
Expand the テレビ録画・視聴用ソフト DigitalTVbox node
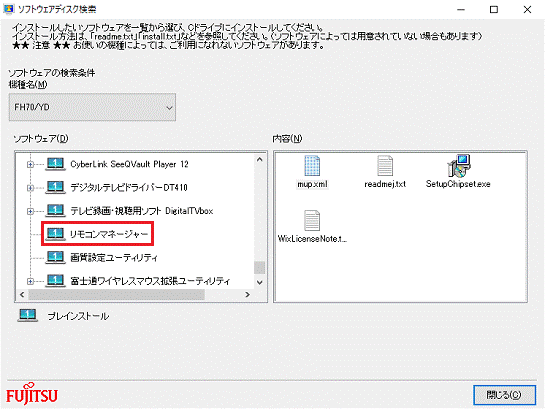click(x=30, y=211)
